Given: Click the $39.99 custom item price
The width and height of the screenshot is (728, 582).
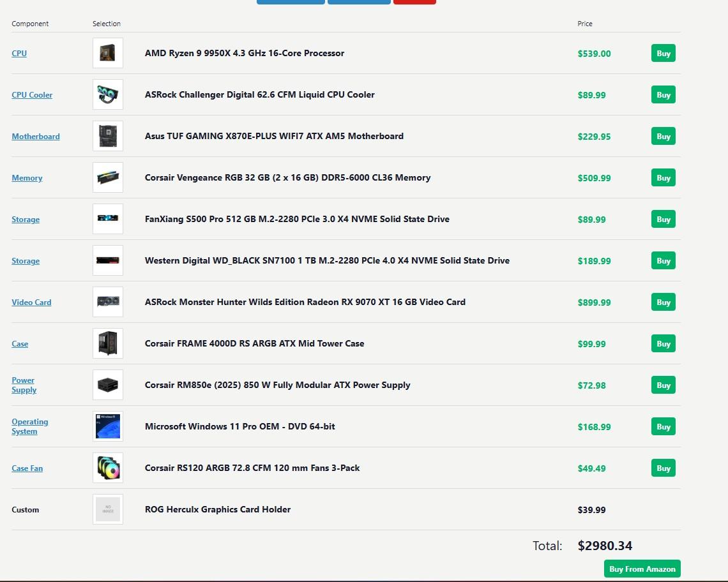Looking at the screenshot, I should [591, 510].
